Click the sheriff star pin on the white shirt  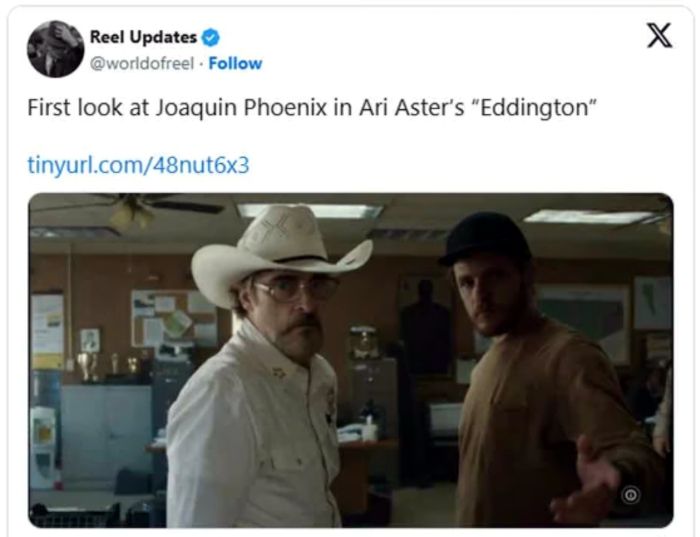pyautogui.click(x=279, y=372)
